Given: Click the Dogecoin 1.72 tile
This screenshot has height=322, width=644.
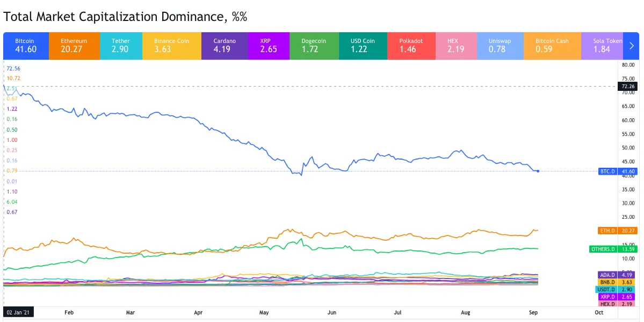Looking at the screenshot, I should coord(314,46).
